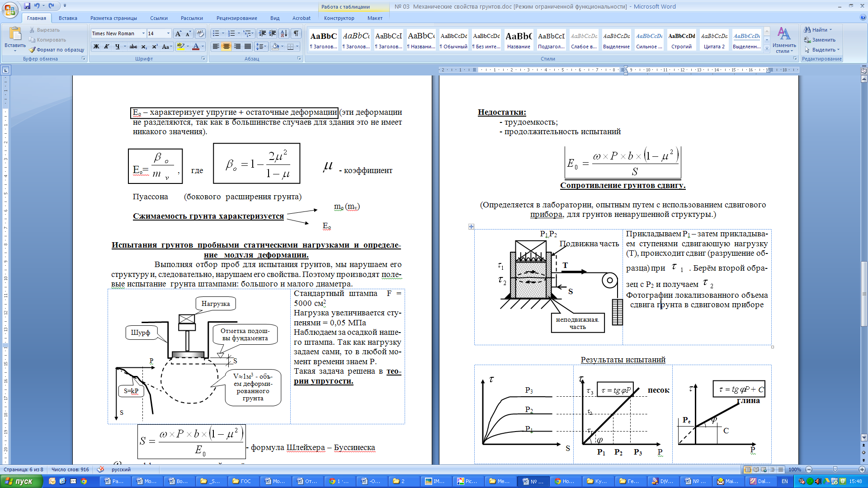868x488 pixels.
Task: Click the Office button
Action: [10, 9]
